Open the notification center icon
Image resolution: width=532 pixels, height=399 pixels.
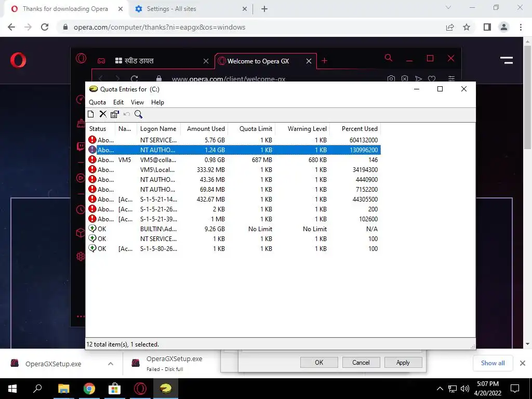[515, 389]
